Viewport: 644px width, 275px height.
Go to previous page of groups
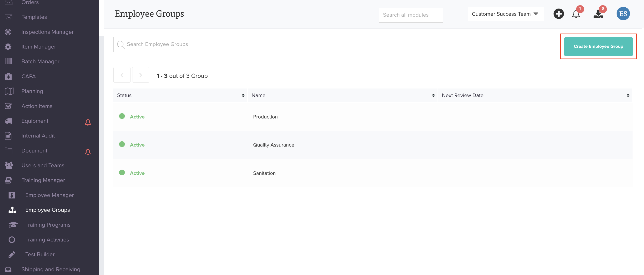(122, 75)
